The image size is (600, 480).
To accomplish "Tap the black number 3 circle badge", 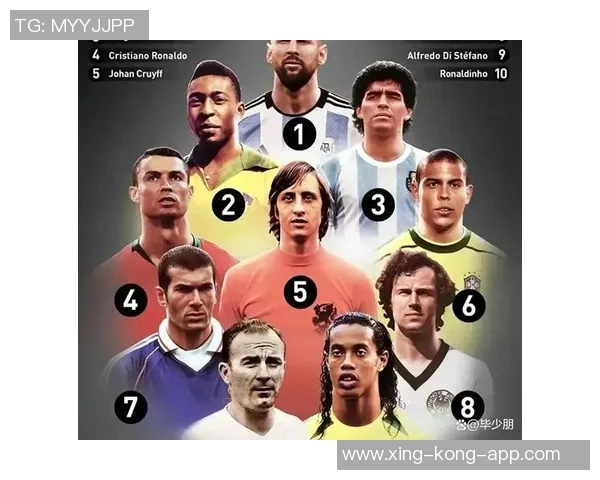I will tap(378, 204).
